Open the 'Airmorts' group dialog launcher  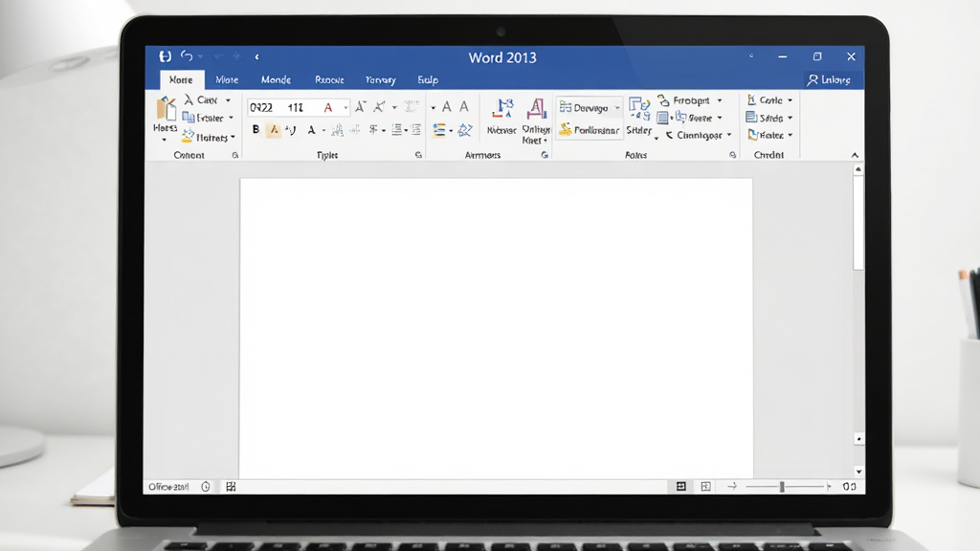tap(545, 155)
